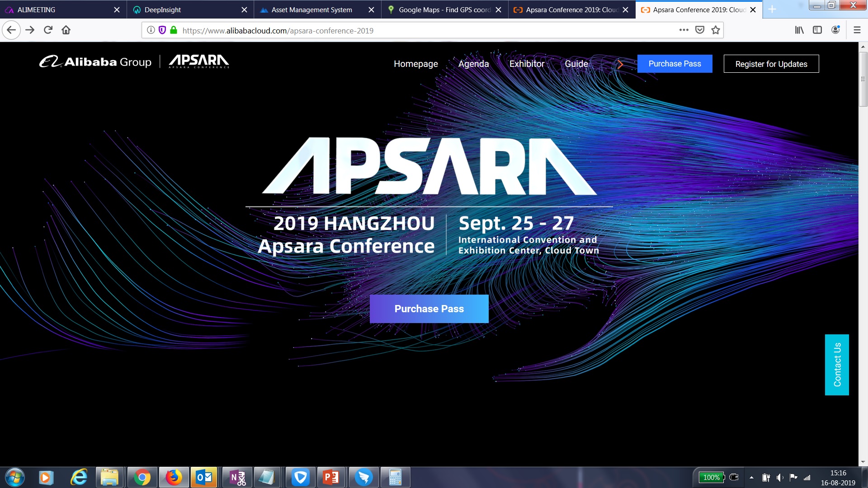Click the 100% battery indicator
Image resolution: width=868 pixels, height=488 pixels.
tap(712, 478)
